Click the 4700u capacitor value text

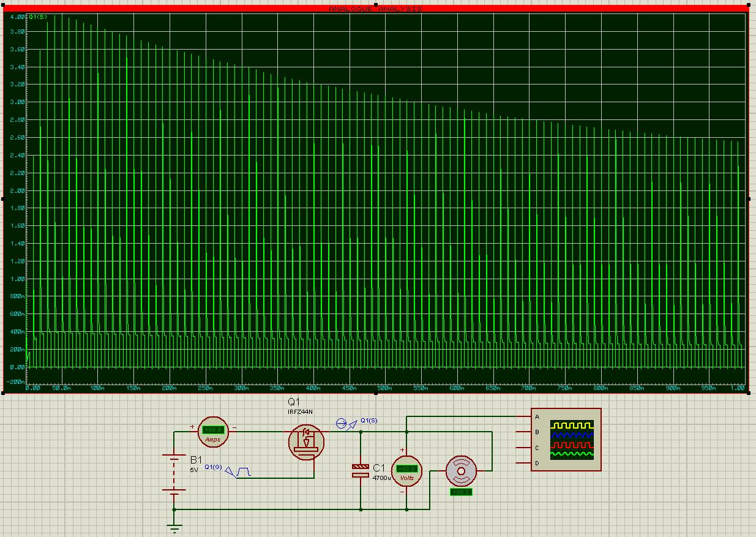(x=381, y=478)
